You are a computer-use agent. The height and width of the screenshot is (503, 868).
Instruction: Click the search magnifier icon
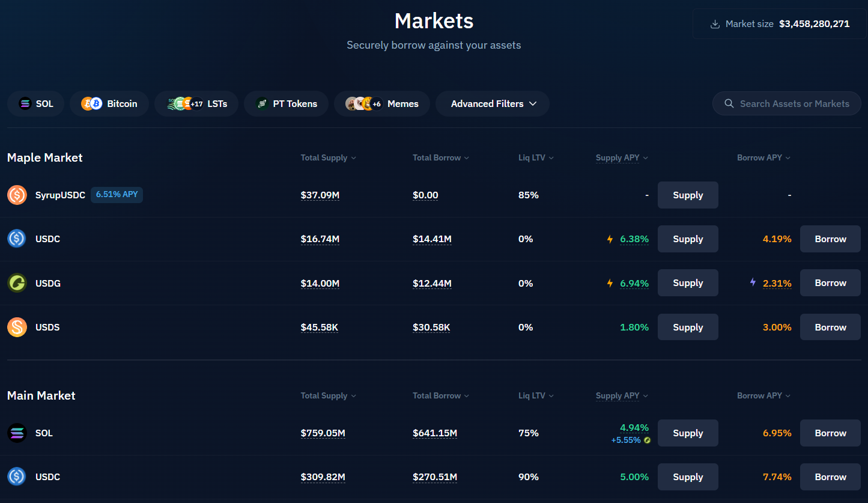[x=729, y=103]
